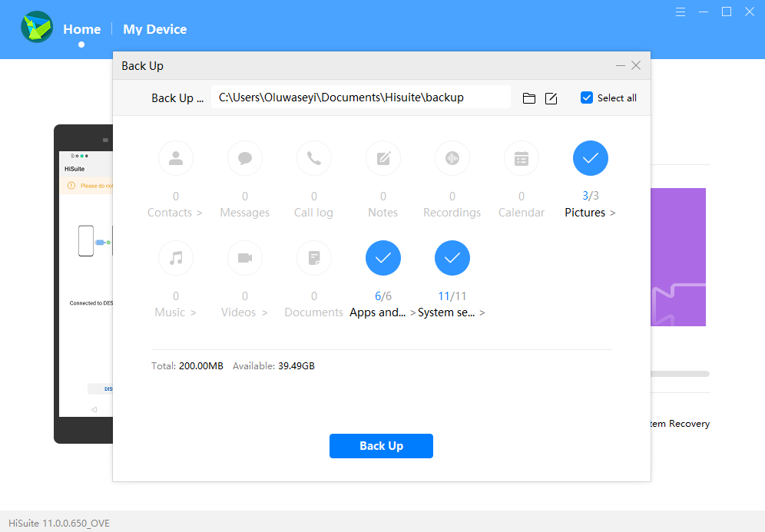Deselect the checked System settings category
Viewport: 765px width, 532px height.
[452, 258]
